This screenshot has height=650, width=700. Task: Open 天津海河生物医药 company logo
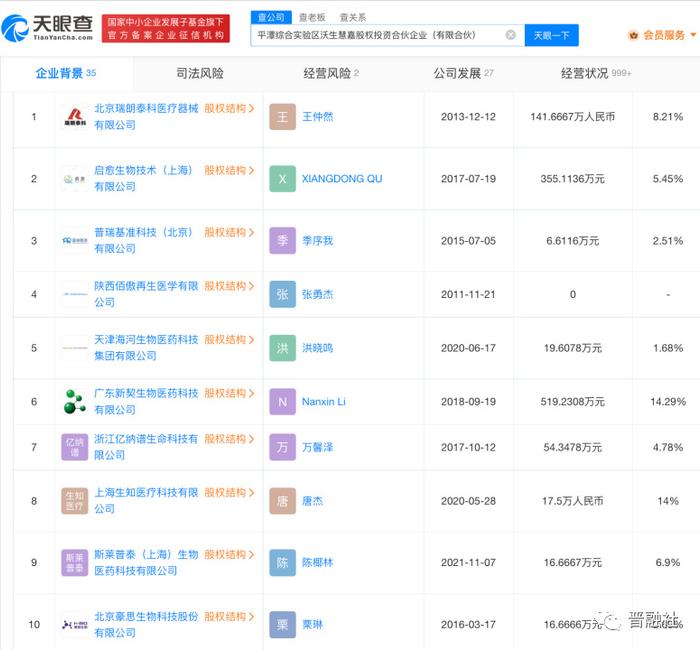75,348
